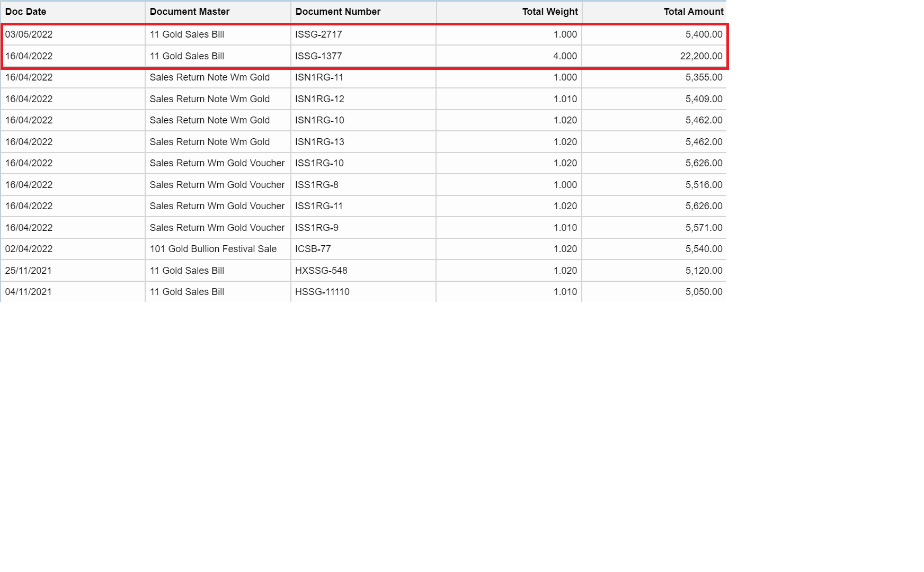Select document number ISSG-2717

[x=318, y=34]
